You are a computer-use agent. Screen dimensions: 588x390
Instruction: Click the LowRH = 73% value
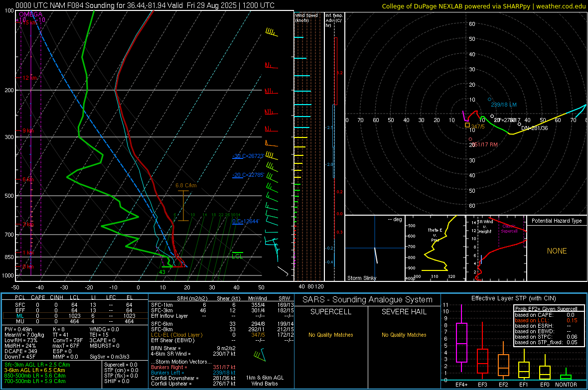[x=20, y=340]
